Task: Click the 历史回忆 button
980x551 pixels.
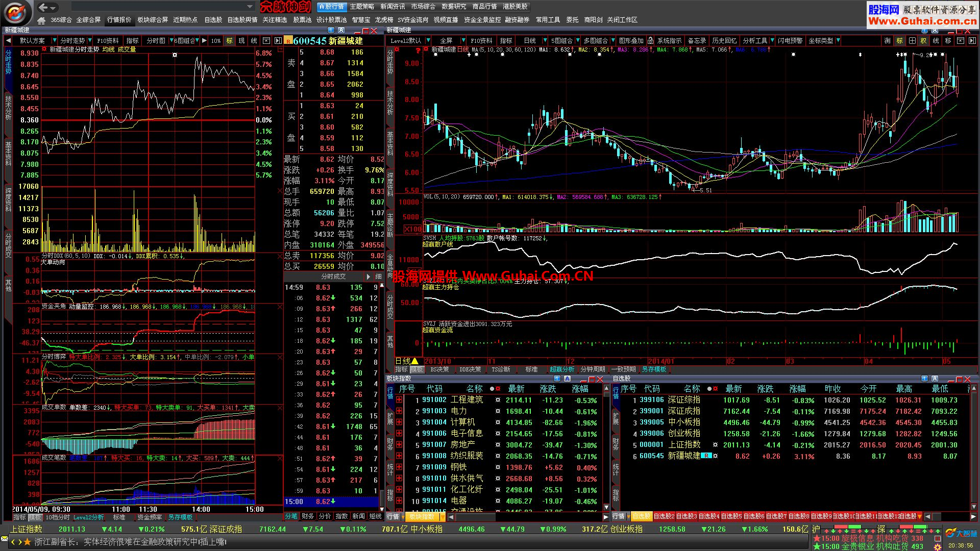Action: pos(724,40)
